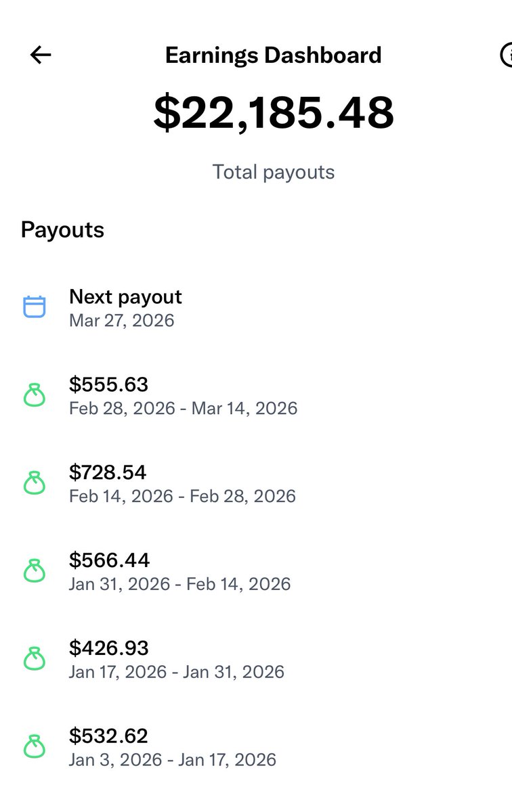The image size is (512, 812).
Task: Open the Next payout entry
Action: (x=125, y=296)
